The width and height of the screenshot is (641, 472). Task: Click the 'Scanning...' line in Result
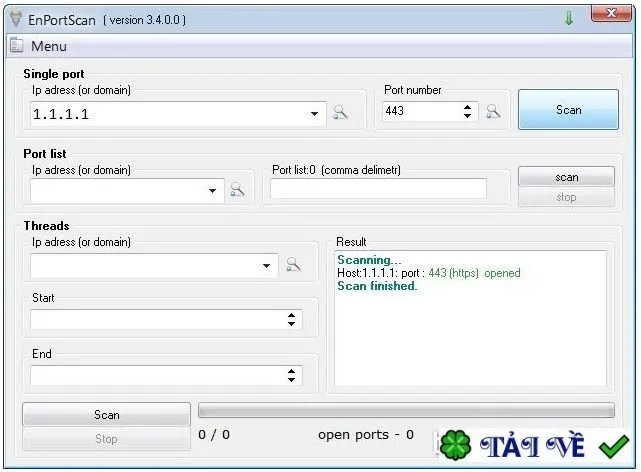(369, 260)
